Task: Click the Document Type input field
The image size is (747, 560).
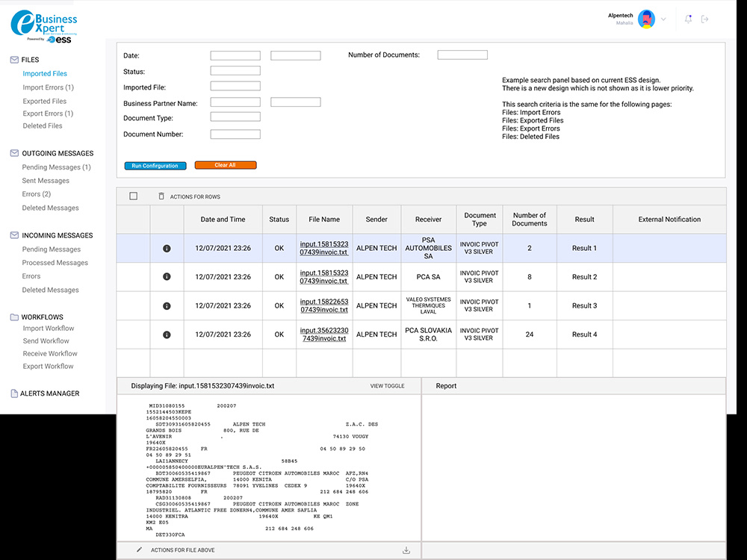Action: point(235,116)
